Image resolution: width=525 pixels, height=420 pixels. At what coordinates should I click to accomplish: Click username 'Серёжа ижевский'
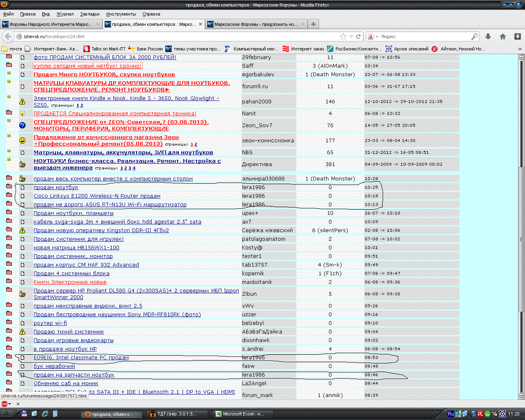point(267,230)
